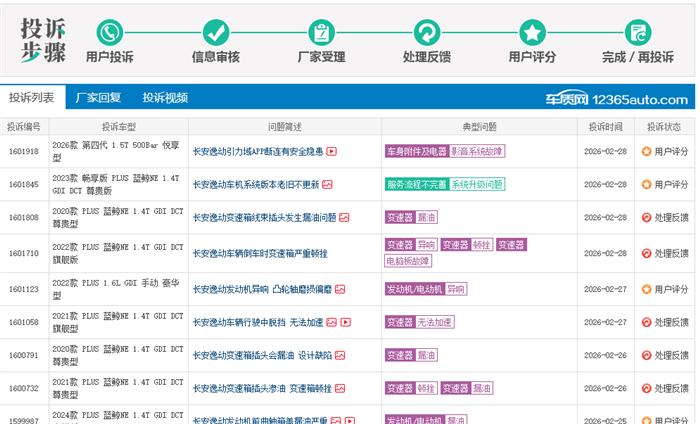Image resolution: width=700 pixels, height=424 pixels.
Task: Open image icon beside 凸轮轴磨损偏磨 complaint
Action: tap(340, 289)
